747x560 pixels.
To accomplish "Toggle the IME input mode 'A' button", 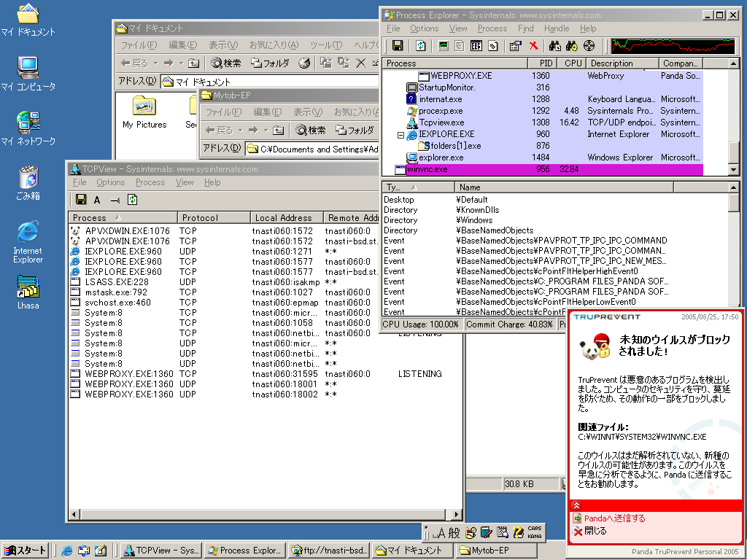I will pos(440,533).
